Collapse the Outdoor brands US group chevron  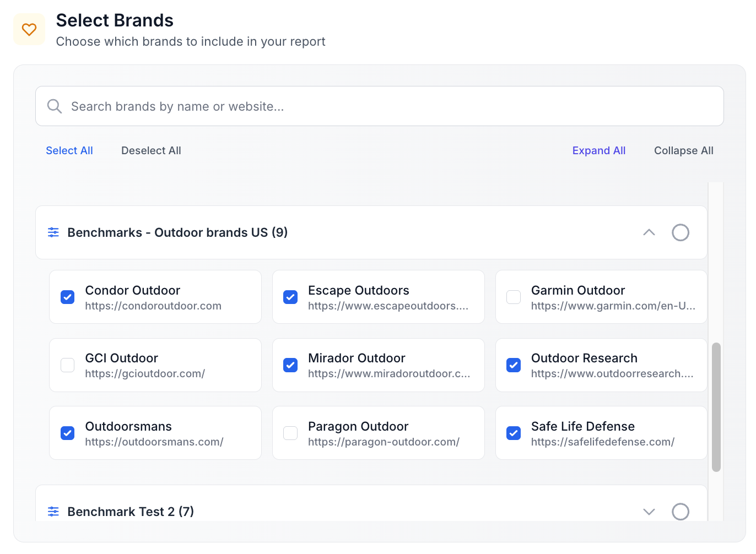(649, 232)
